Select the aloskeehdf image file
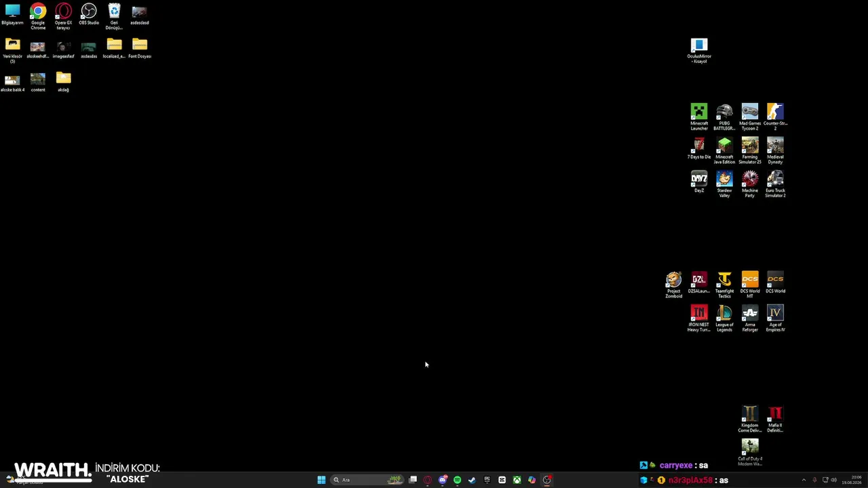 click(x=38, y=49)
